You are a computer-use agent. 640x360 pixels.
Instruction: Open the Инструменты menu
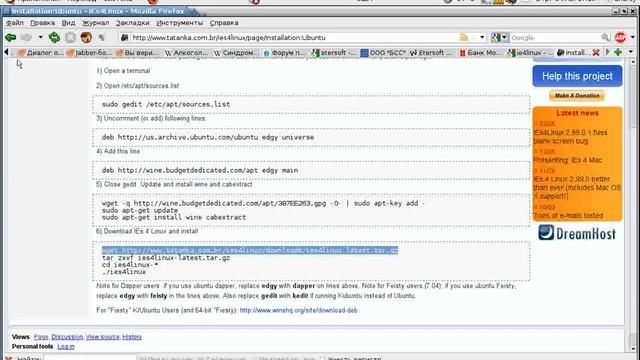[179, 23]
